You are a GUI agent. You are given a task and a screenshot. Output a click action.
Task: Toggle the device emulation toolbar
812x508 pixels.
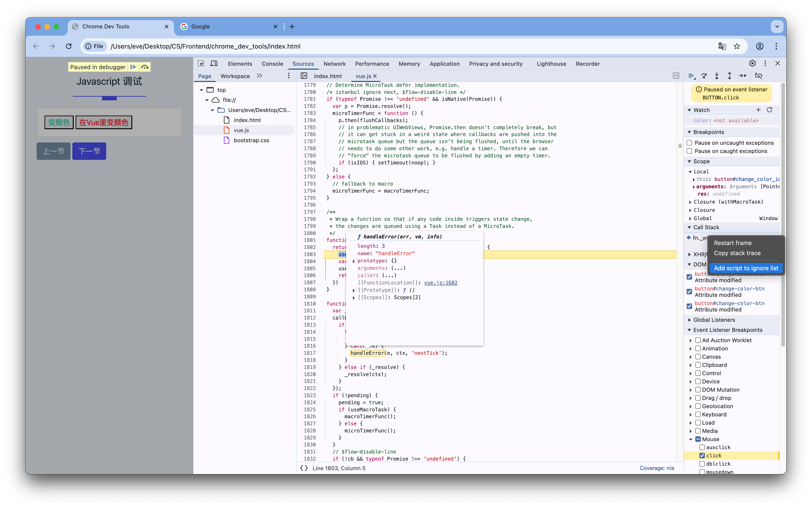(x=214, y=63)
